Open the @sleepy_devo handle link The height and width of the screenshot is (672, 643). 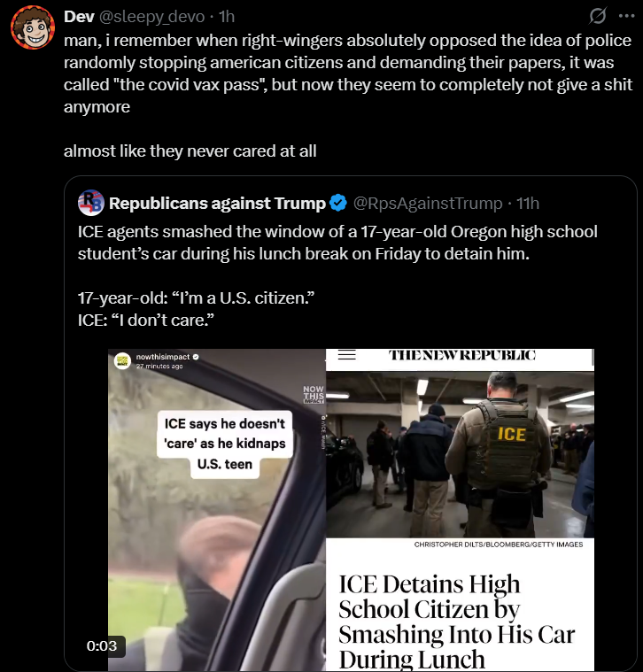click(x=151, y=17)
